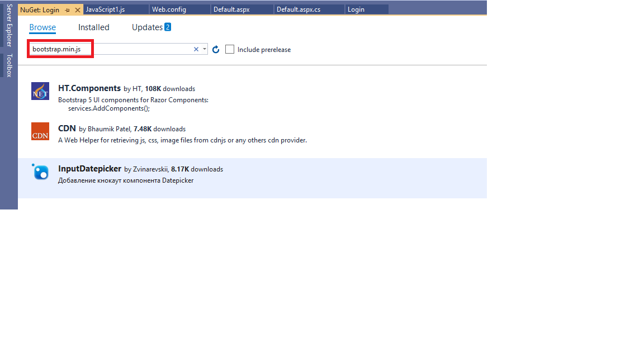
Task: Pin the NuGet: Login tab
Action: click(67, 10)
